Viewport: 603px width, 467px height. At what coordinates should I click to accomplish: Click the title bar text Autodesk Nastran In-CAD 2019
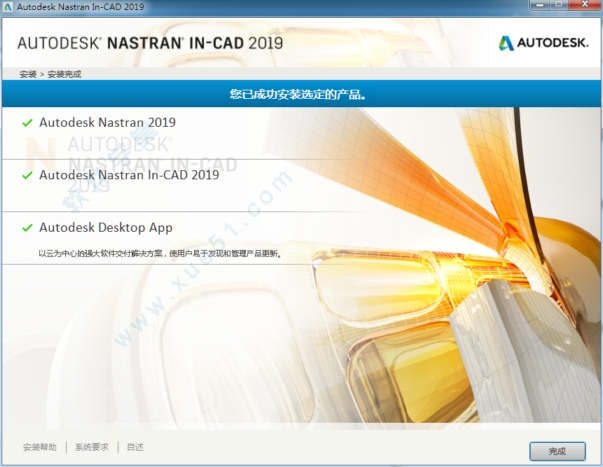pos(80,7)
